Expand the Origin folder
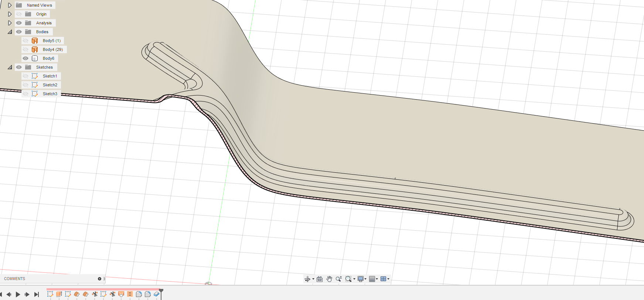This screenshot has width=644, height=300. (10, 14)
